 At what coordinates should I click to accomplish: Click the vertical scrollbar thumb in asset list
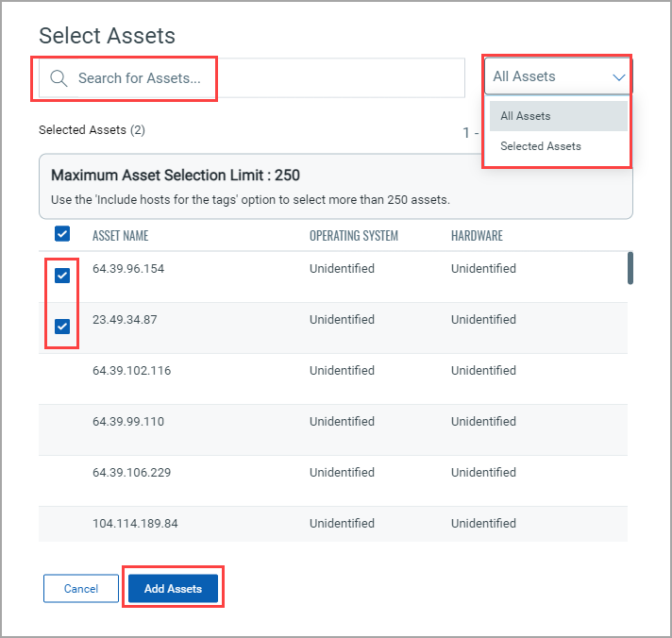[x=630, y=268]
